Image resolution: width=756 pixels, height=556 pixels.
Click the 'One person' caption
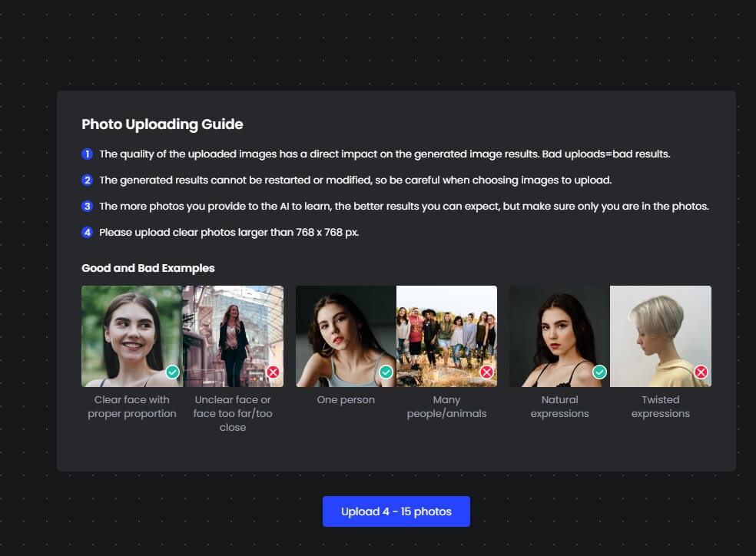tap(346, 400)
